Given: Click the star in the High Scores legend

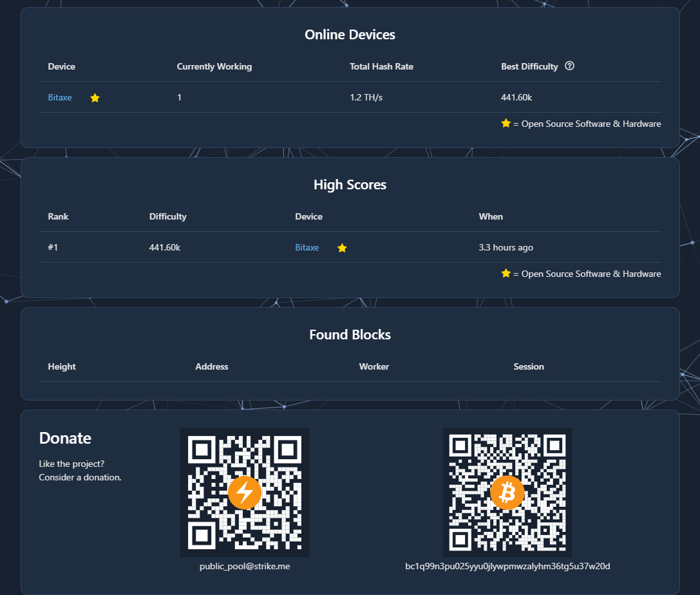Looking at the screenshot, I should [x=506, y=273].
